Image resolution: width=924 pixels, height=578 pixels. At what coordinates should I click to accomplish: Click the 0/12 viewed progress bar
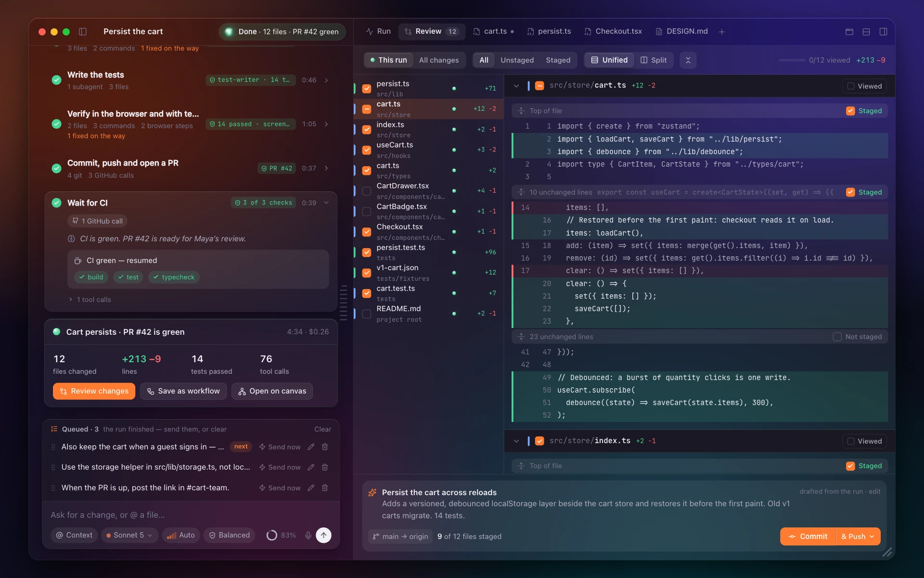point(792,60)
